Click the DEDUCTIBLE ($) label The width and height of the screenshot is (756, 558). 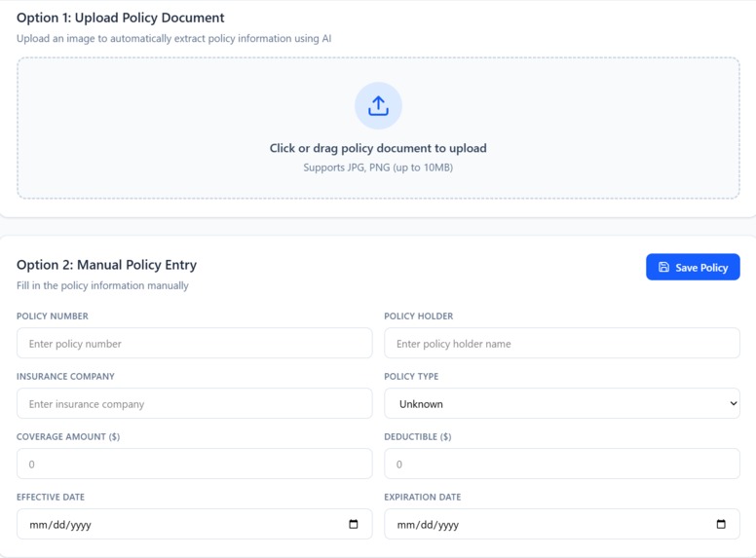(418, 436)
